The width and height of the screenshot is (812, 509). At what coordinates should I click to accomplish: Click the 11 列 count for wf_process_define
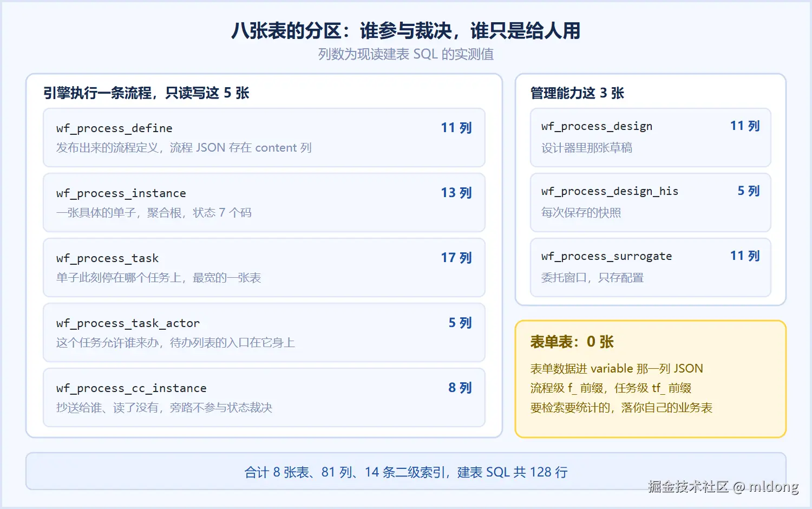pos(456,128)
